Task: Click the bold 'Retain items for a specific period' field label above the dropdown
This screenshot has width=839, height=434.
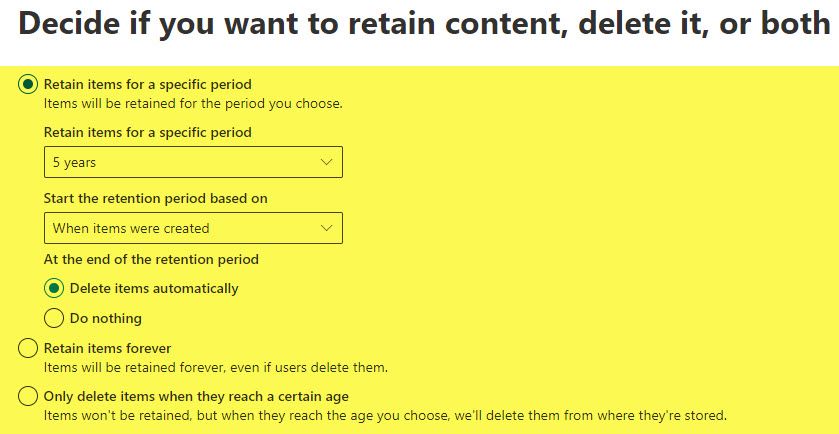Action: point(148,132)
